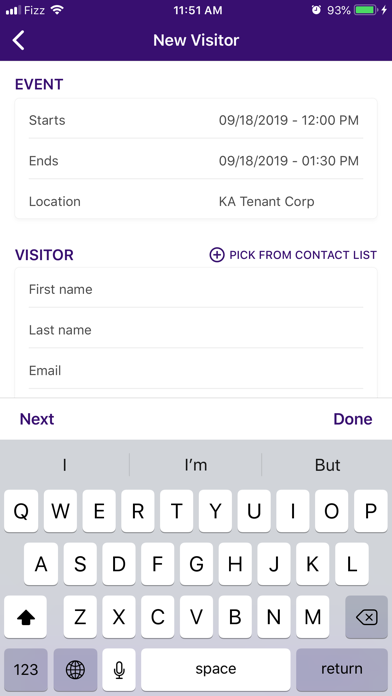This screenshot has width=392, height=696.
Task: Select the Last name field
Action: pyautogui.click(x=196, y=330)
